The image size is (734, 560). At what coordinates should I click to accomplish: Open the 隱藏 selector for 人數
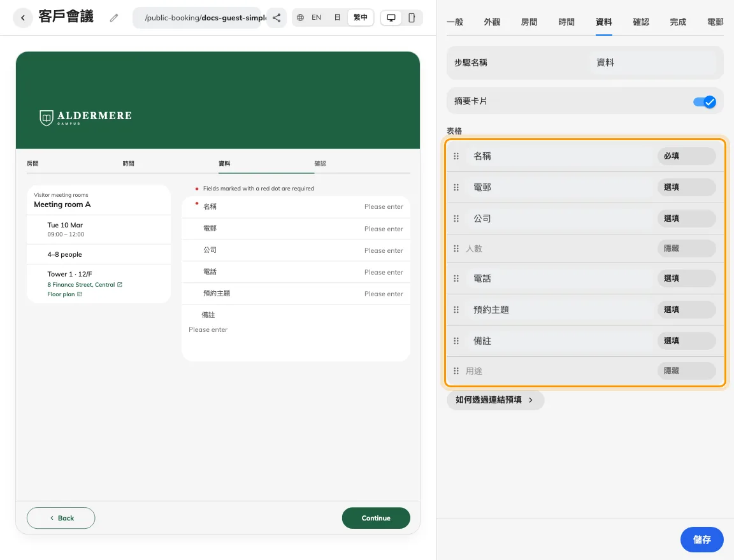[686, 248]
